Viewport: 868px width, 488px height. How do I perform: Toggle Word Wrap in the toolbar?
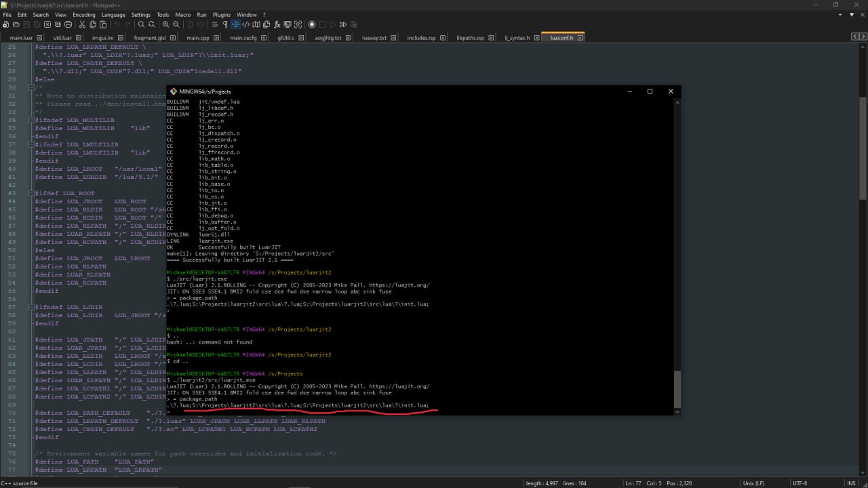pos(216,24)
